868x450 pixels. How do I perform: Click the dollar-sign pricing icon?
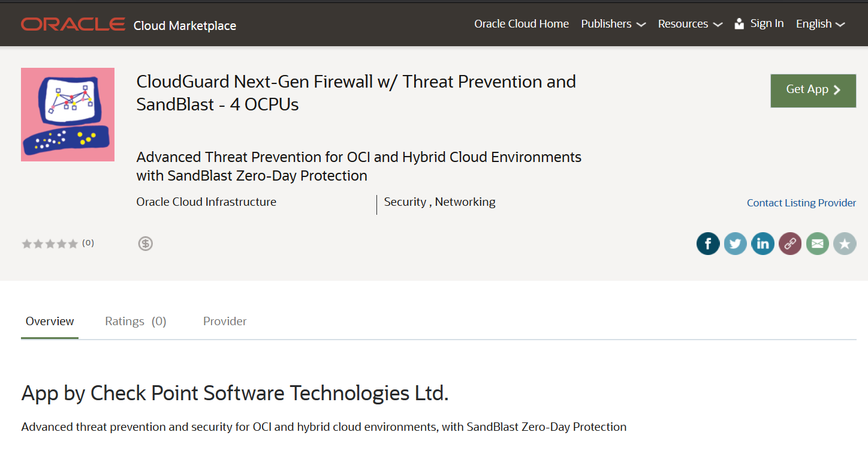point(146,244)
